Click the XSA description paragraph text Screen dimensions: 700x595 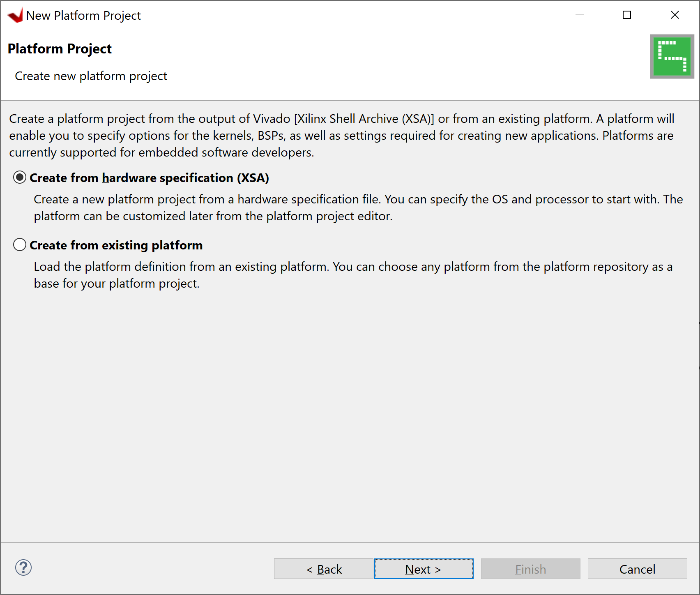click(x=357, y=208)
